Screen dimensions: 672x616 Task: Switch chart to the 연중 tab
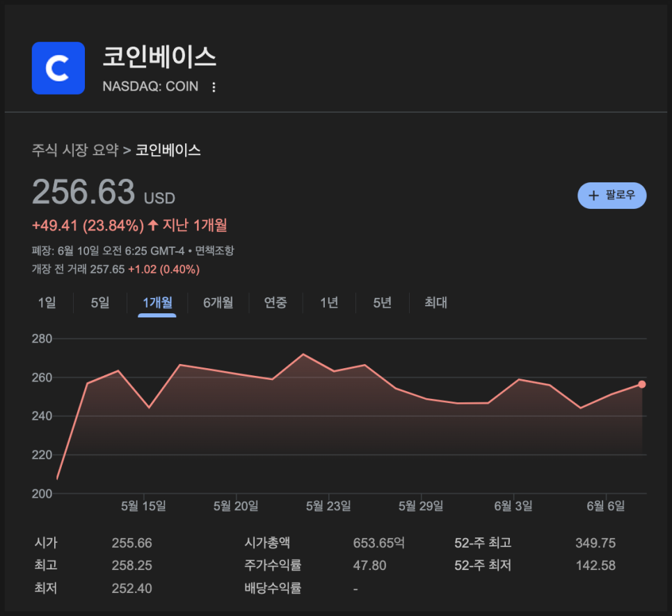[x=275, y=303]
